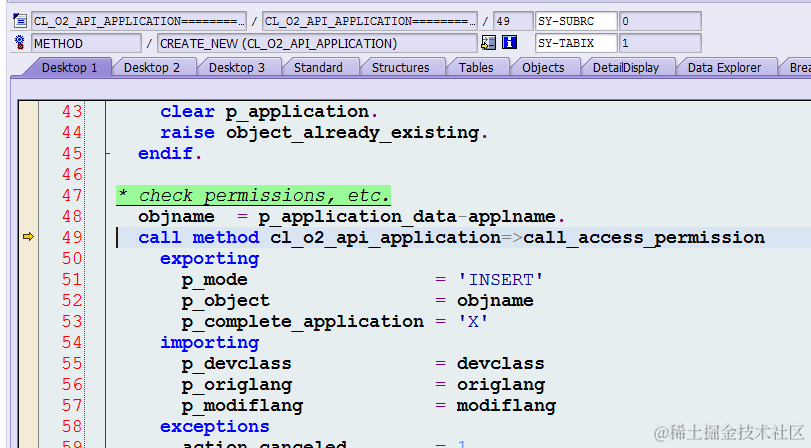The height and width of the screenshot is (448, 811).
Task: Click the yellow current-line arrow at line 49
Action: pyautogui.click(x=28, y=237)
